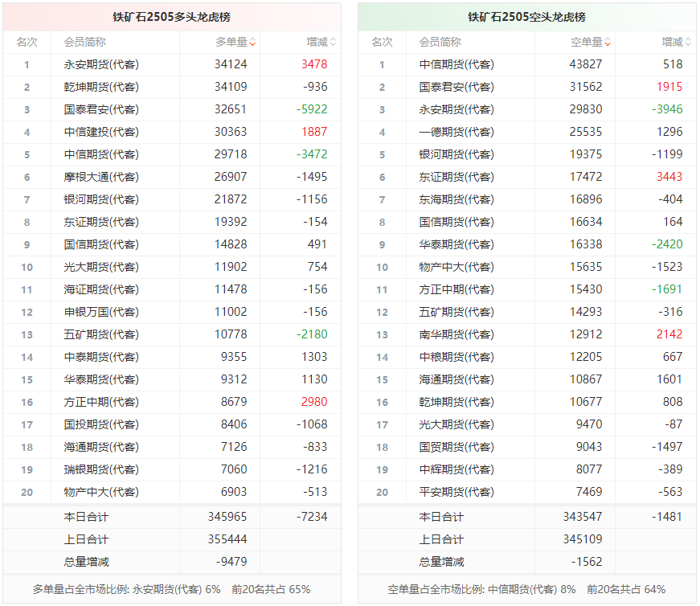This screenshot has height=606, width=700.
Task: Select 银河期货(代客) in long table
Action: [101, 199]
